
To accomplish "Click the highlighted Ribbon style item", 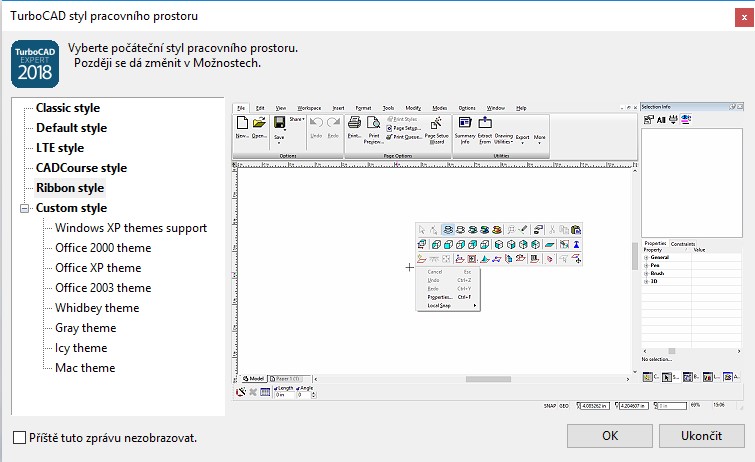I will 70,188.
